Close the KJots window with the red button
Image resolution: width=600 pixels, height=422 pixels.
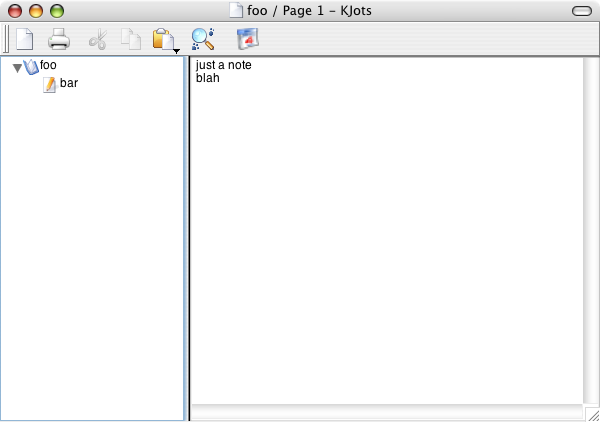[15, 11]
